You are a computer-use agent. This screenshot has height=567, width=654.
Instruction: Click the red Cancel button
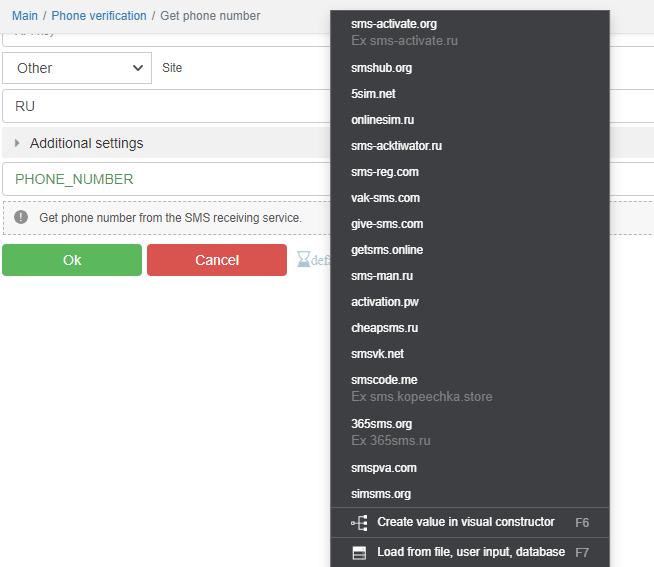tap(217, 260)
